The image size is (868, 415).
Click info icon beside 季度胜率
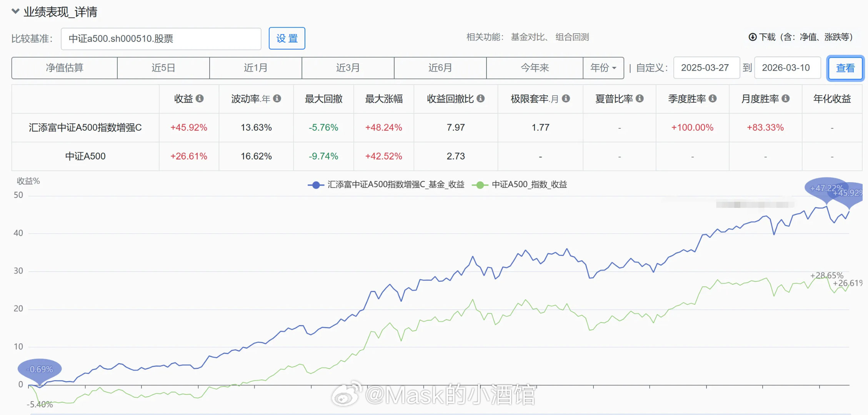point(713,99)
